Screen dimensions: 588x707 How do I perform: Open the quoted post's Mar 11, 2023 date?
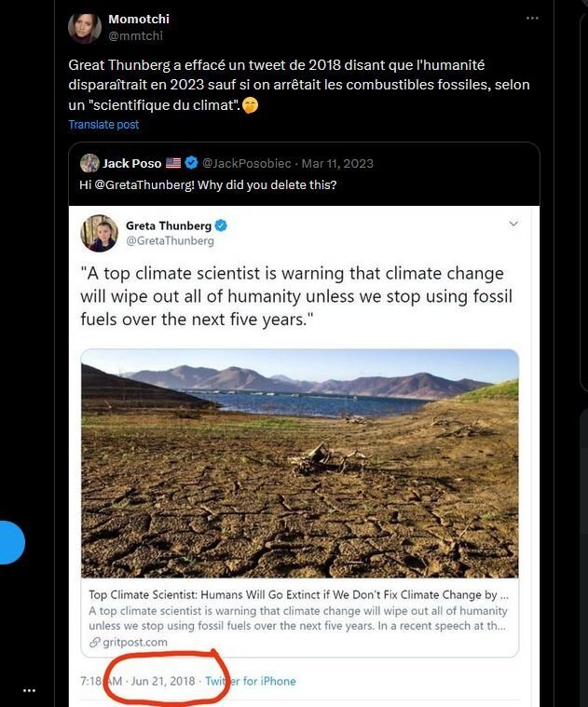(x=337, y=163)
